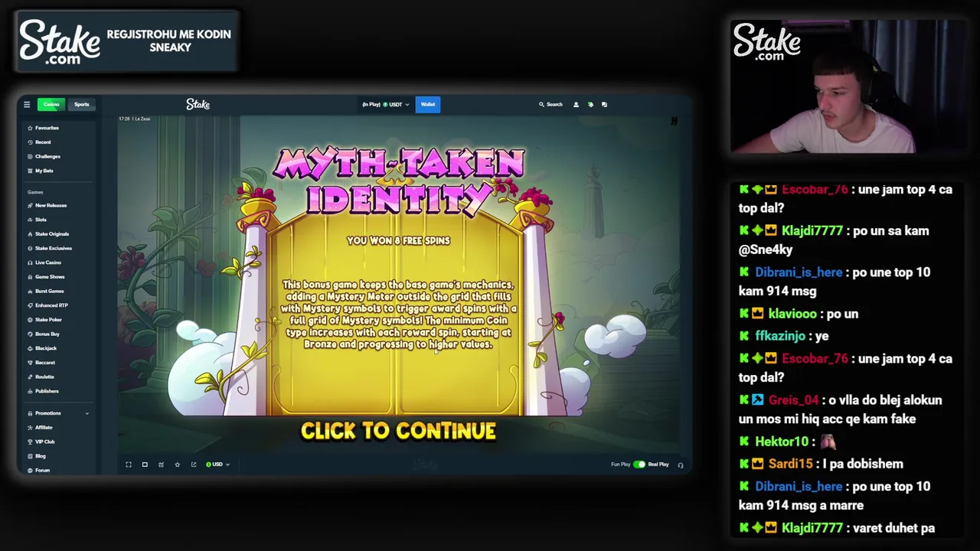Select New Releases rocket icon
Image resolution: width=980 pixels, height=551 pixels.
[30, 205]
